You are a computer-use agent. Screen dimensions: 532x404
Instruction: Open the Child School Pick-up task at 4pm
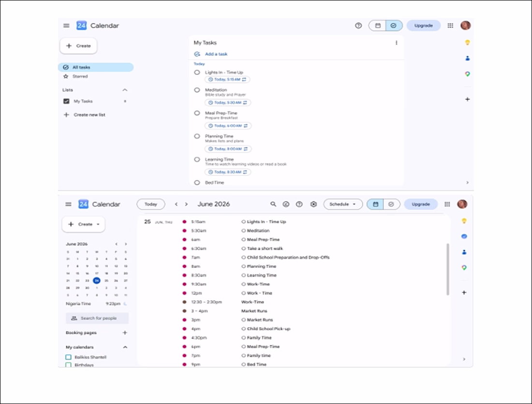tap(268, 329)
